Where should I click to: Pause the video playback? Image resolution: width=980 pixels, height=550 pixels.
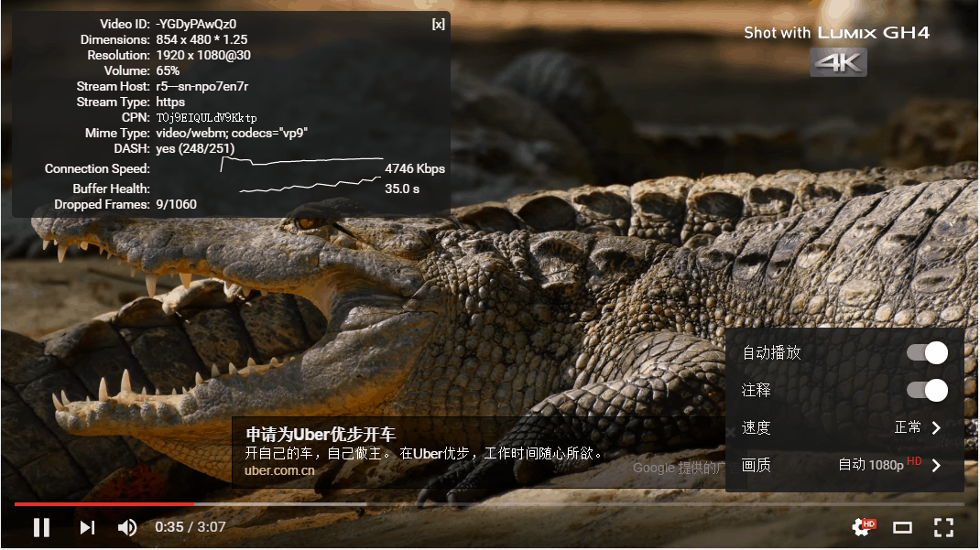[x=41, y=527]
